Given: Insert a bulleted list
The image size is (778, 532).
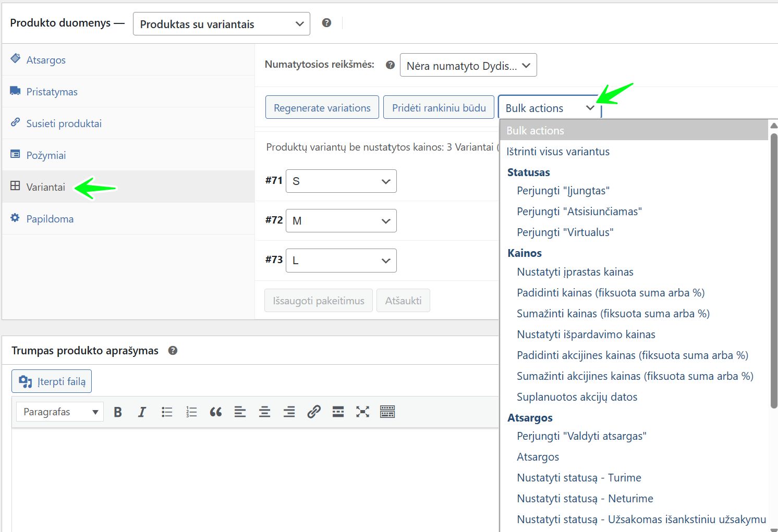Looking at the screenshot, I should [167, 412].
